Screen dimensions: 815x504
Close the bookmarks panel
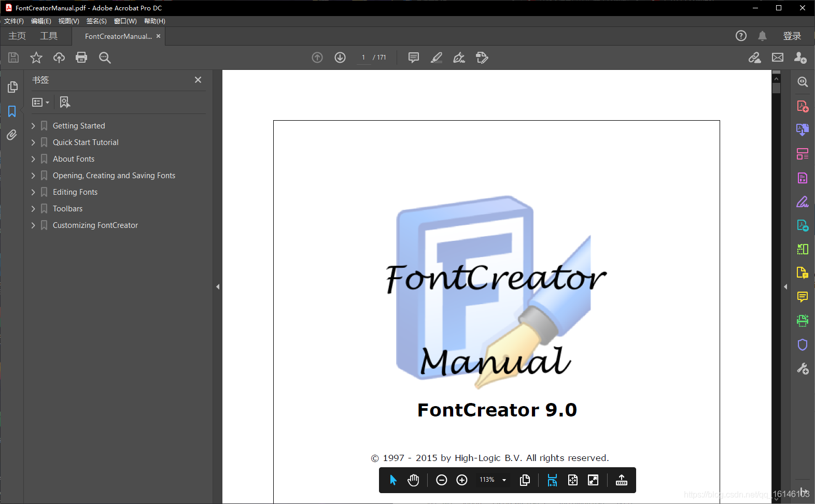coord(198,80)
